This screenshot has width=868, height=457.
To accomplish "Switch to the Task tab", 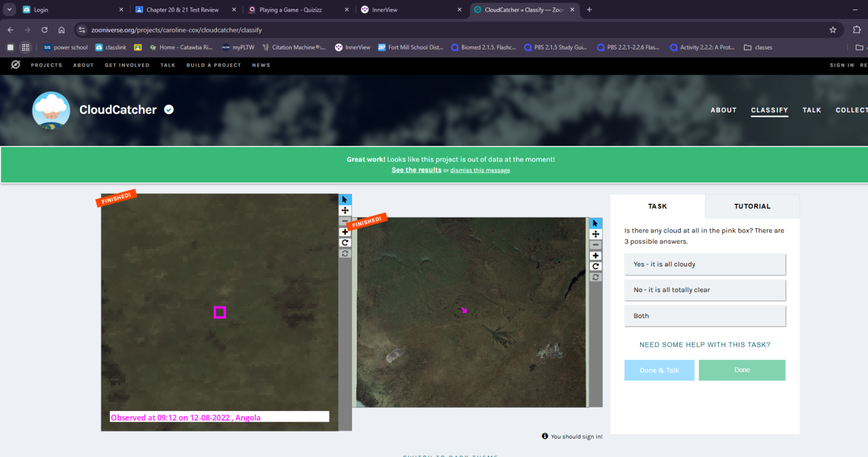I will click(x=657, y=206).
